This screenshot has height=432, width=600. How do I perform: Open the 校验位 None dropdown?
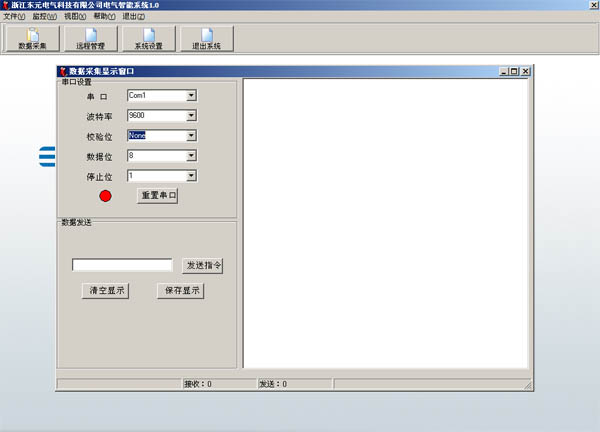pyautogui.click(x=191, y=136)
